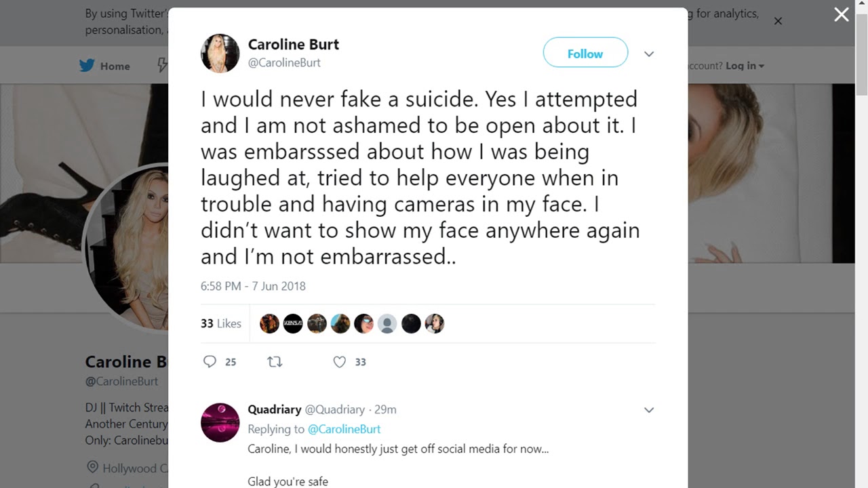Dismiss the cookie notice banner
Screen dimensions: 868x488
tap(778, 21)
